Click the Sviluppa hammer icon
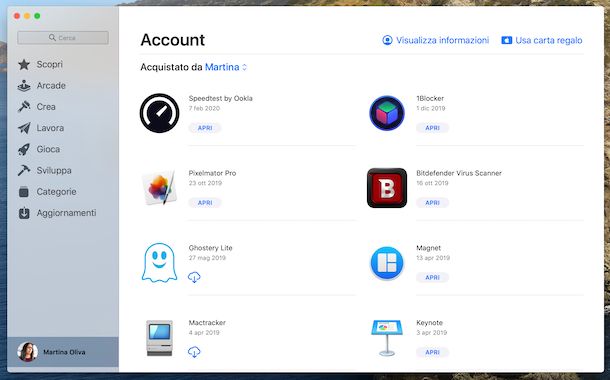 coord(24,170)
